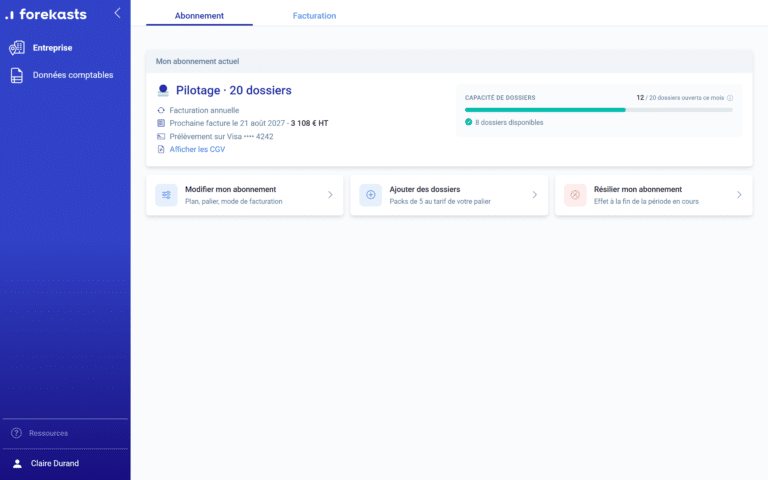Click the Modifier mon abonnement sliders icon
Image resolution: width=768 pixels, height=480 pixels.
click(167, 195)
